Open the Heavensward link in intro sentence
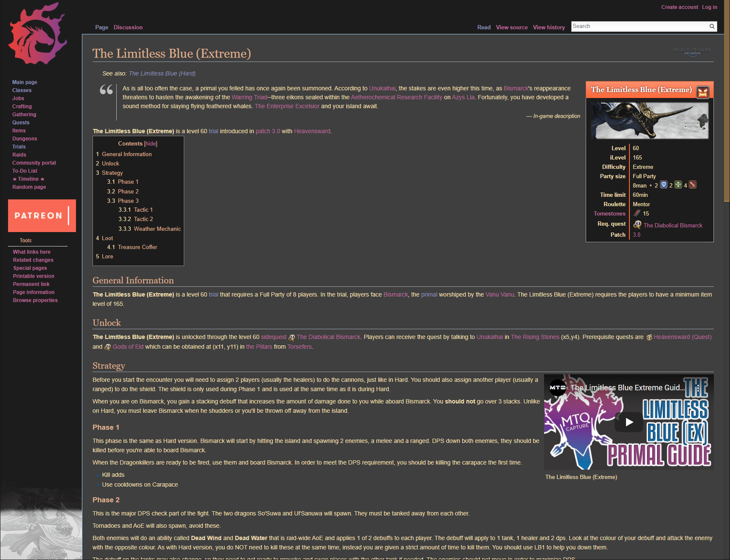Screen dimensions: 730x560 point(312,132)
